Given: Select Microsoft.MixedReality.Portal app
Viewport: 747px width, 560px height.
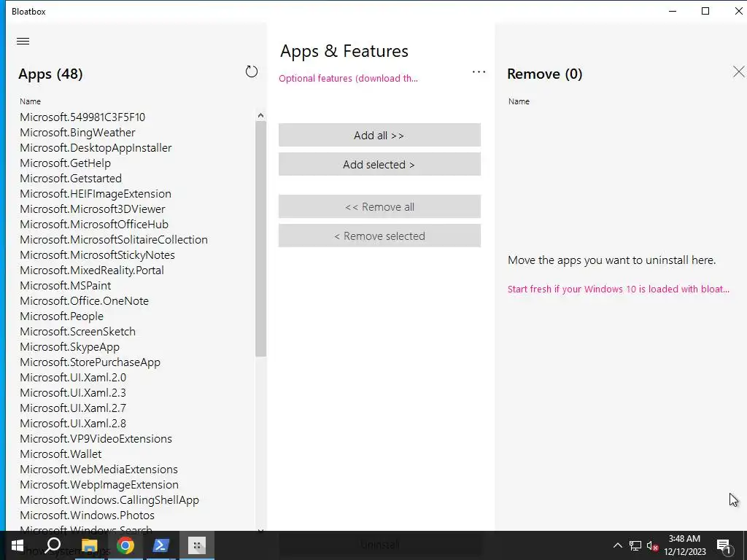Looking at the screenshot, I should tap(92, 270).
